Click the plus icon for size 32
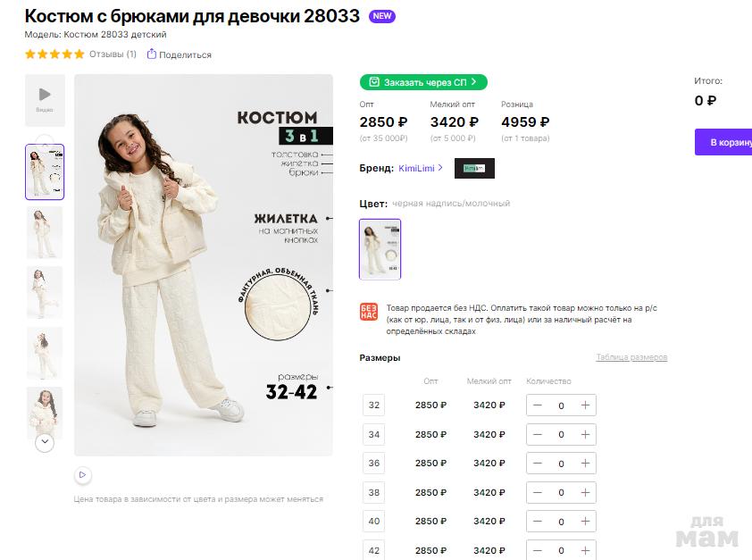The image size is (752, 560). 585,405
